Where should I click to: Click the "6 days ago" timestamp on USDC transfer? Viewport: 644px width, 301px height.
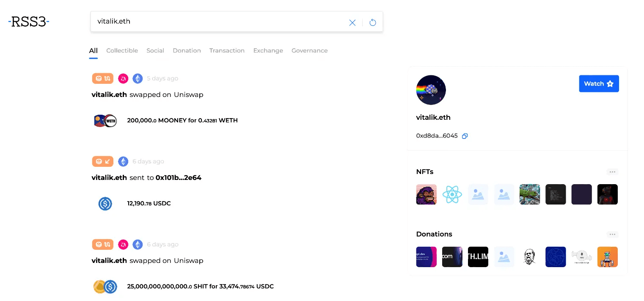(148, 161)
